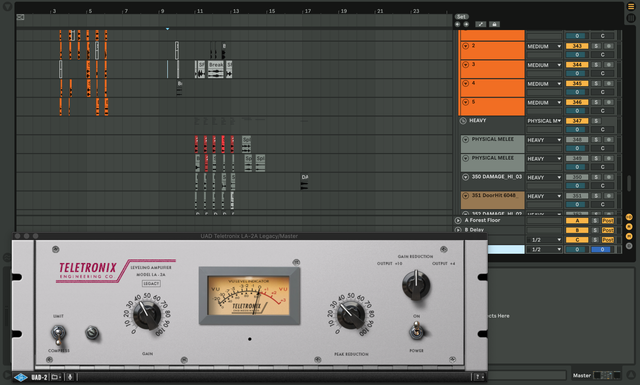The width and height of the screenshot is (640, 385).
Task: Jump to the next locator
Action: click(x=466, y=24)
